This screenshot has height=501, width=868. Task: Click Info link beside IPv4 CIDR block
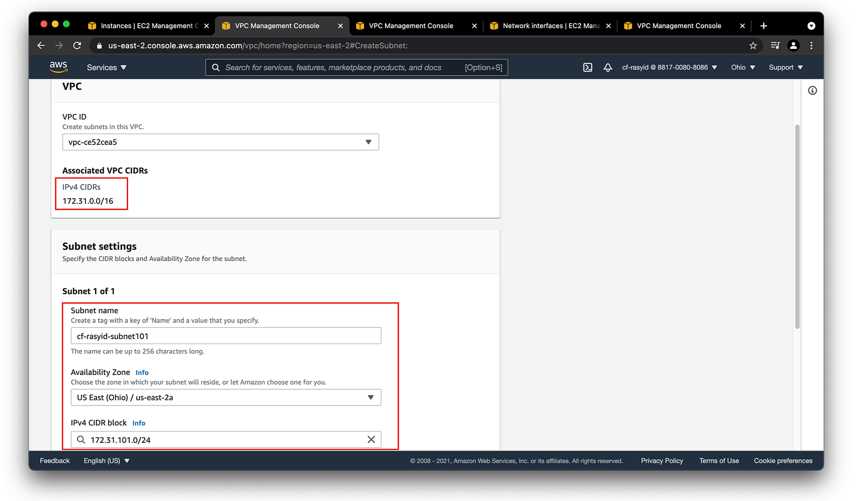point(139,423)
